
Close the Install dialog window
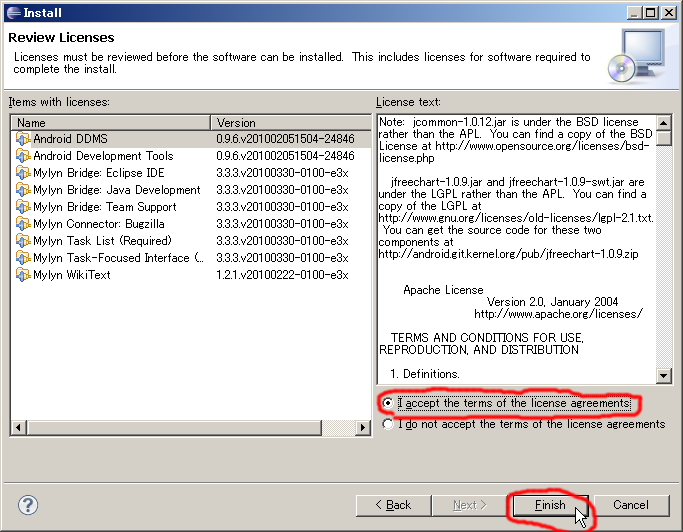[x=669, y=13]
